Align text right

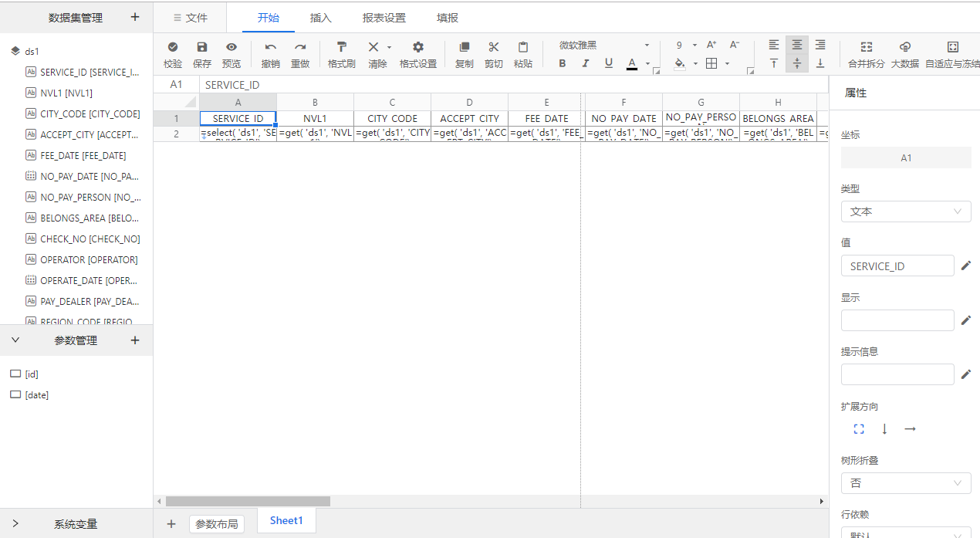tap(820, 45)
